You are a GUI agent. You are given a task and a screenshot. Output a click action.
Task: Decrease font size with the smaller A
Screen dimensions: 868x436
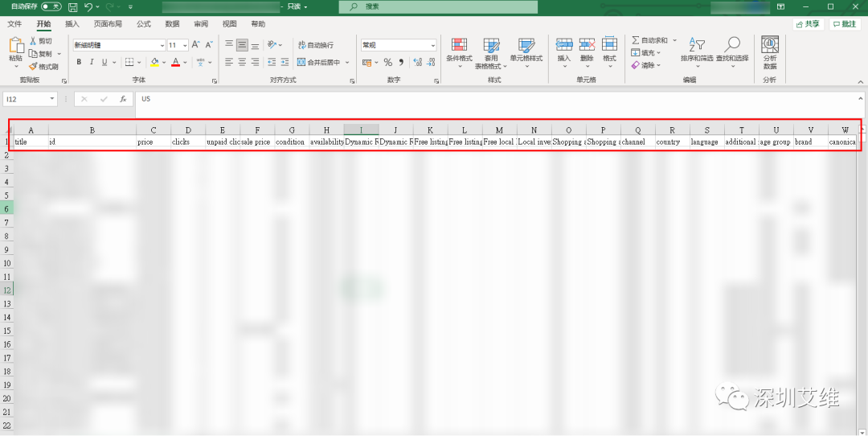209,45
